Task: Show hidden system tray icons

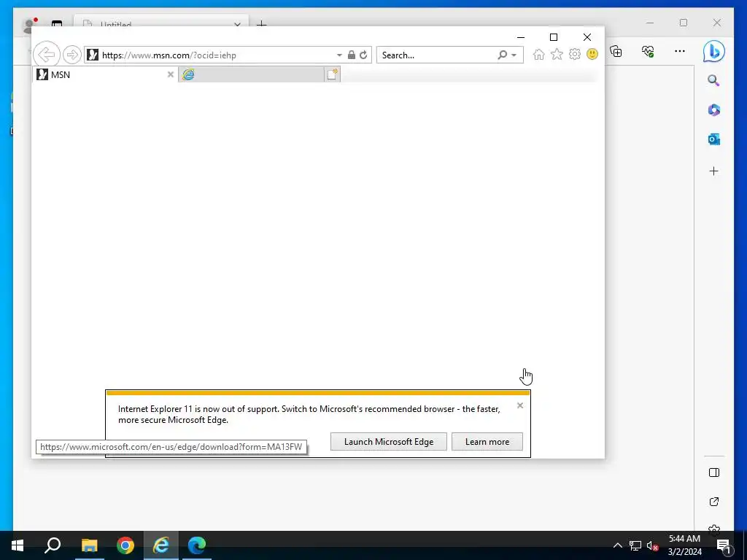Action: coord(617,545)
